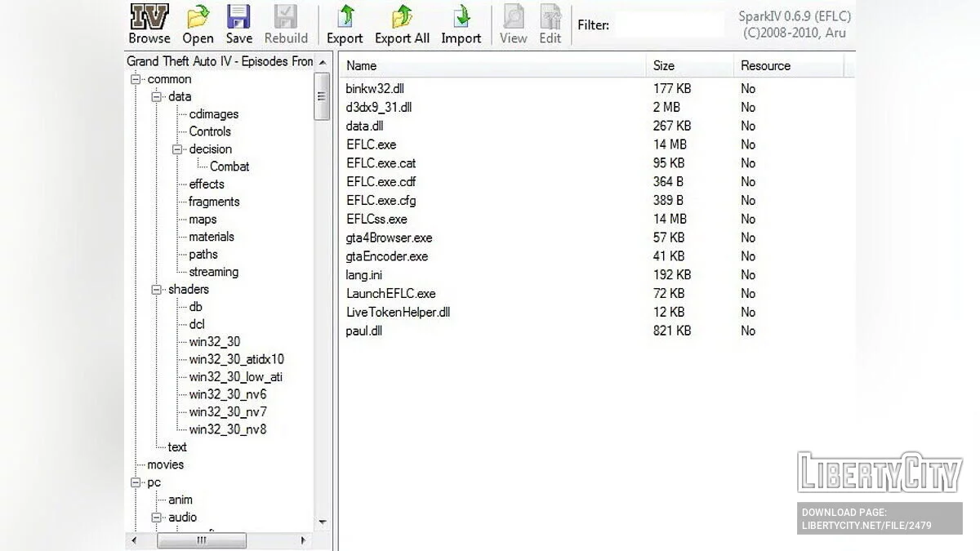Image resolution: width=980 pixels, height=551 pixels.
Task: Select the paths folder
Action: [x=203, y=255]
